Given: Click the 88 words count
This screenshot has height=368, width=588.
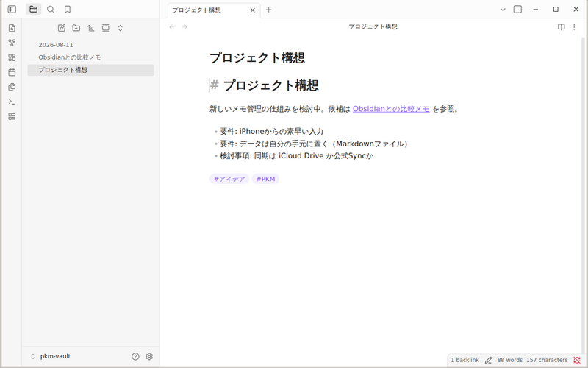Looking at the screenshot, I should pyautogui.click(x=509, y=360).
